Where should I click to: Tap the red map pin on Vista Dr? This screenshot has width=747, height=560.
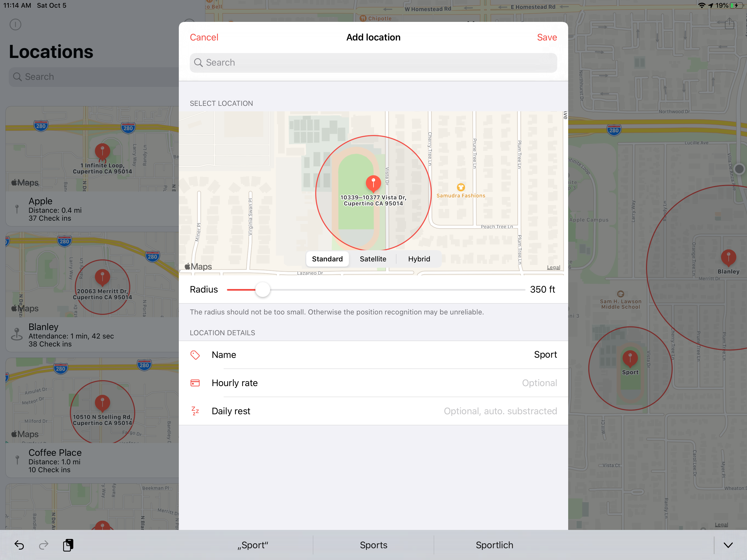coord(373,183)
